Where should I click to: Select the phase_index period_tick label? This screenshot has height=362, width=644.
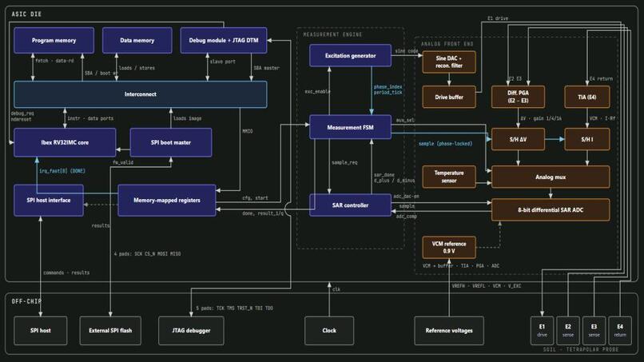pos(388,90)
